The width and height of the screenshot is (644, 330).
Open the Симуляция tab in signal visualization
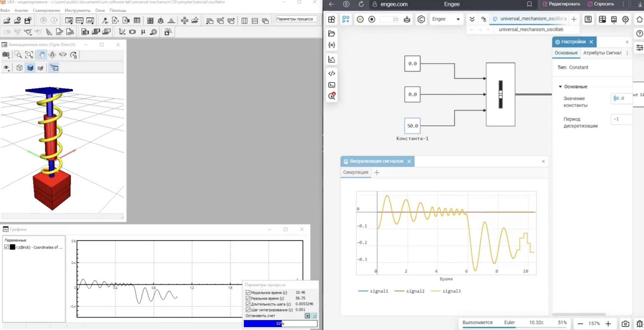coord(356,172)
